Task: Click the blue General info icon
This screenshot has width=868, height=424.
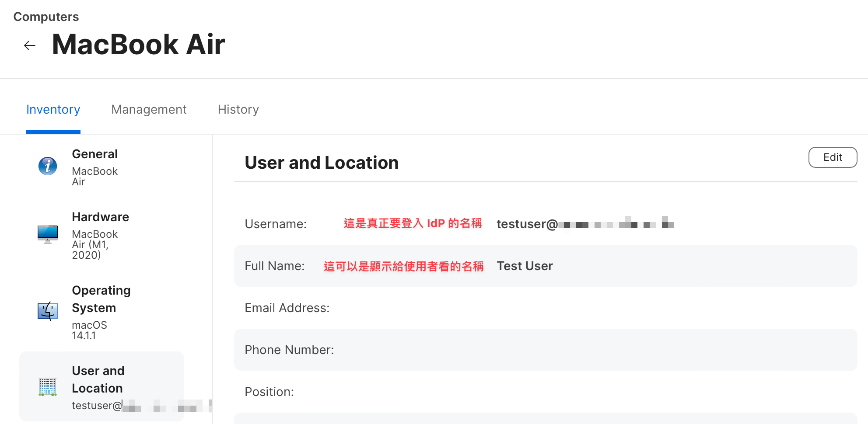Action: click(x=48, y=166)
